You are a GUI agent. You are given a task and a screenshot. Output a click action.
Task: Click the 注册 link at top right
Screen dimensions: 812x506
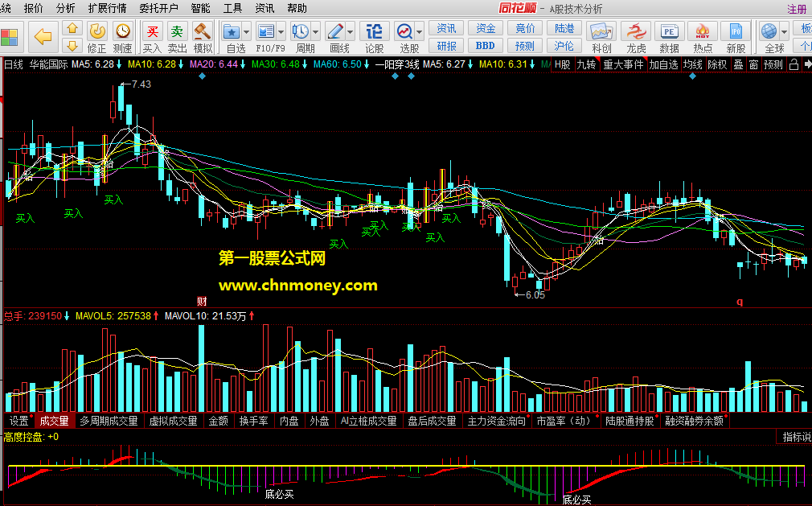(797, 10)
